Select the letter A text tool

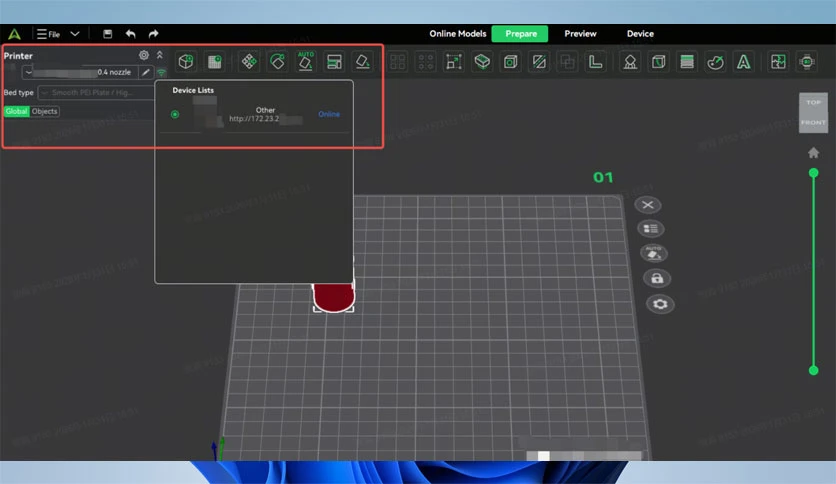coord(743,62)
